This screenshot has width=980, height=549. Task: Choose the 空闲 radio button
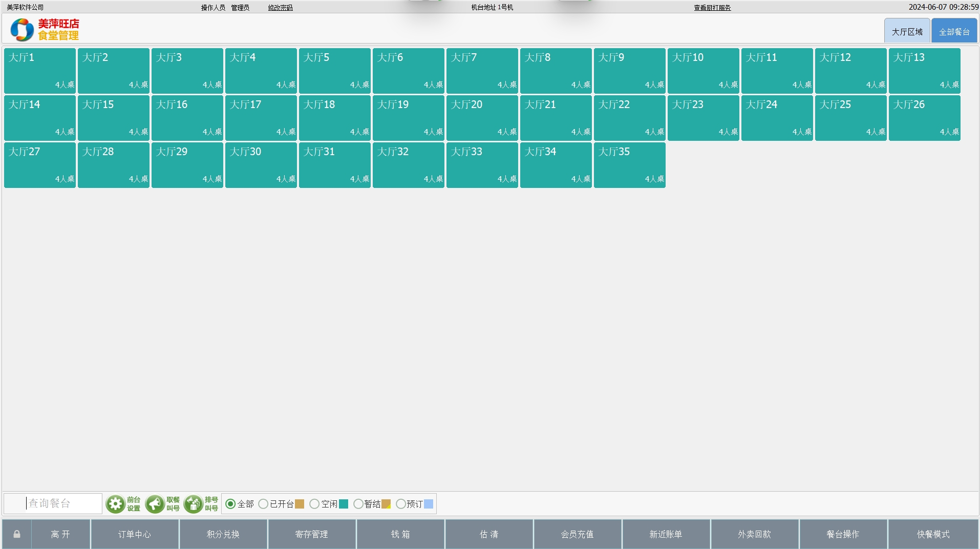point(314,504)
